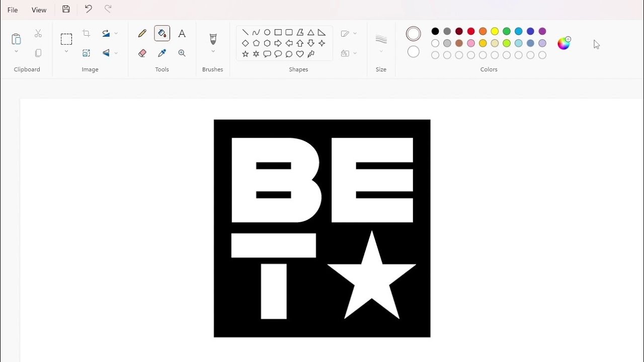Click the Cut scissors icon
644x362 pixels.
tap(38, 34)
